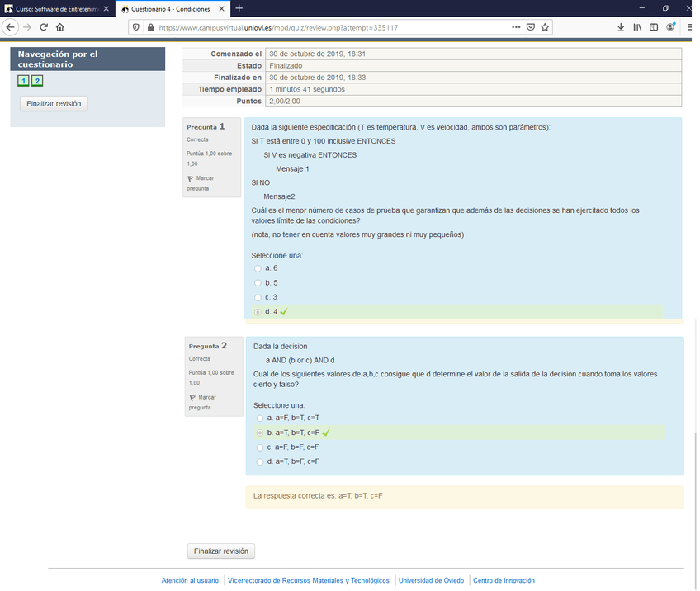Screen dimensions: 700x591
Task: Flag Pregunta 2 with Marcar pregunta
Action: pyautogui.click(x=192, y=398)
